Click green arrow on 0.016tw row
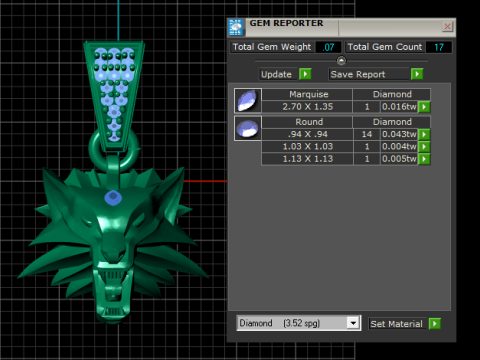The height and width of the screenshot is (360, 480). [x=424, y=107]
